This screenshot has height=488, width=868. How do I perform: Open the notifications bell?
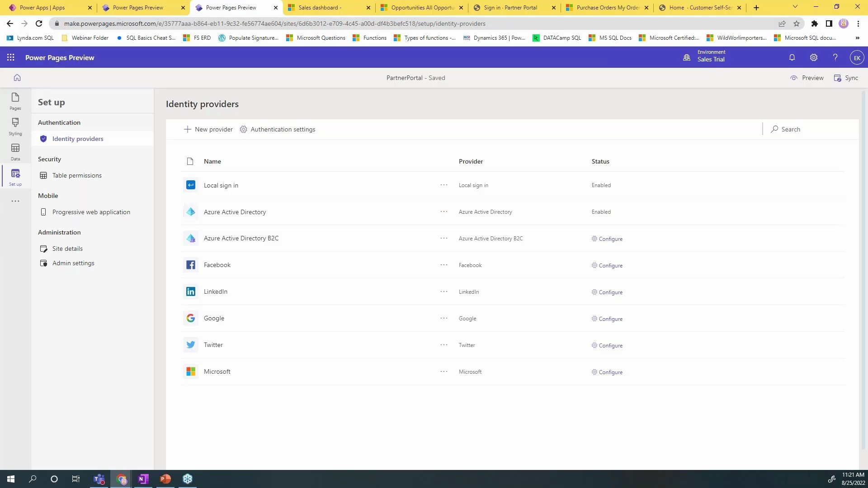[x=792, y=57]
